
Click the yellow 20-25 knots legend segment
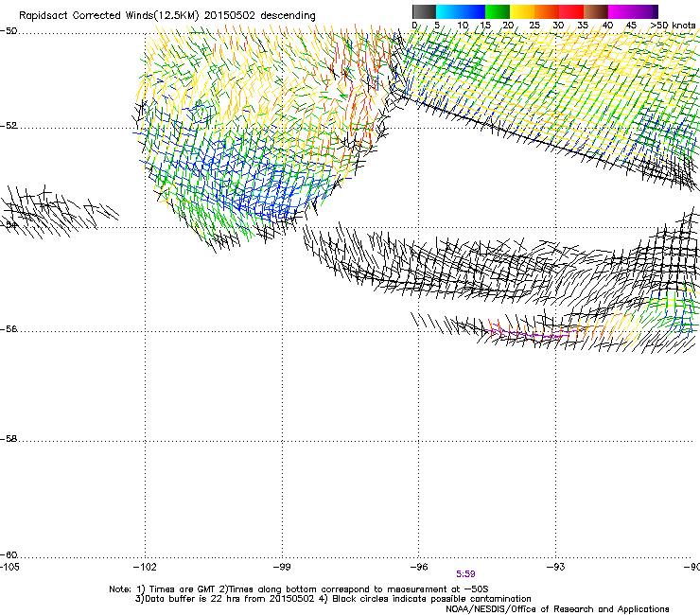point(522,11)
